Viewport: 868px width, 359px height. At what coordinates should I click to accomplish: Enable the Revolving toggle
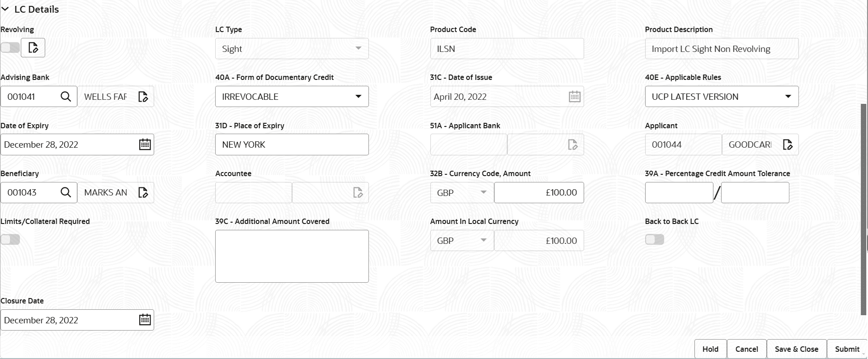click(10, 47)
